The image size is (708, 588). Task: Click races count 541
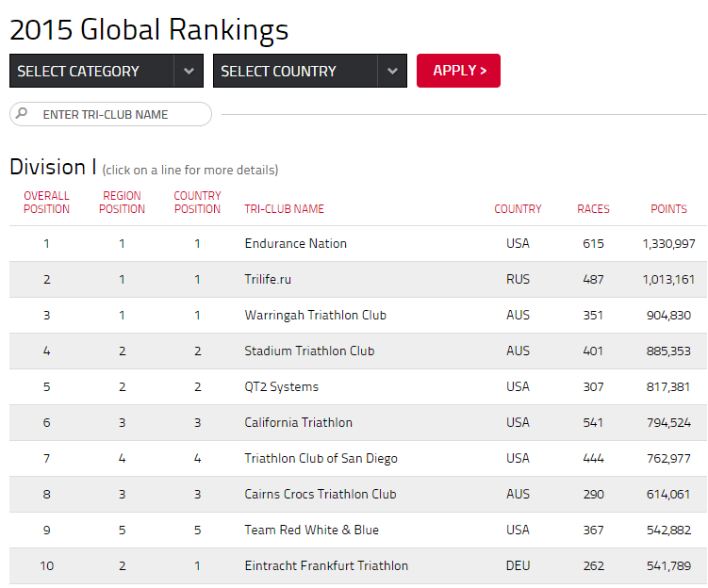tap(593, 422)
